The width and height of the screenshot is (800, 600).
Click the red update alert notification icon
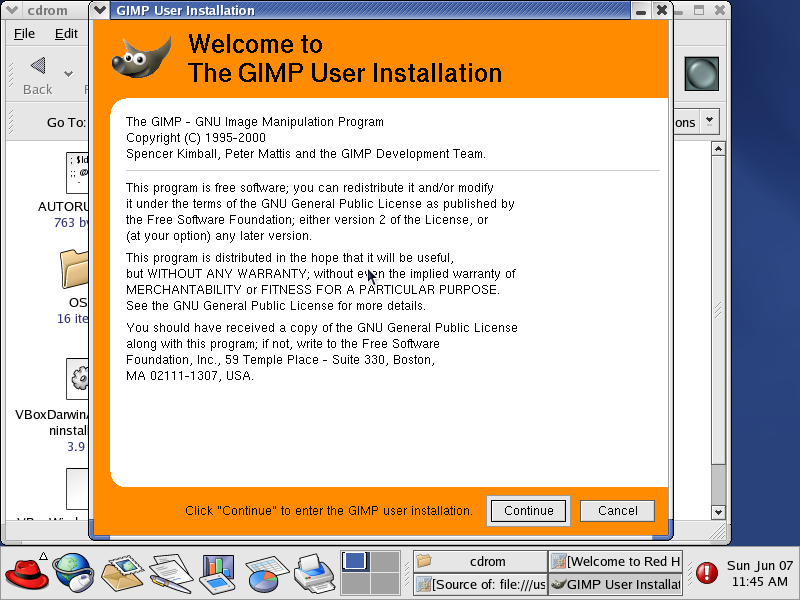point(707,572)
